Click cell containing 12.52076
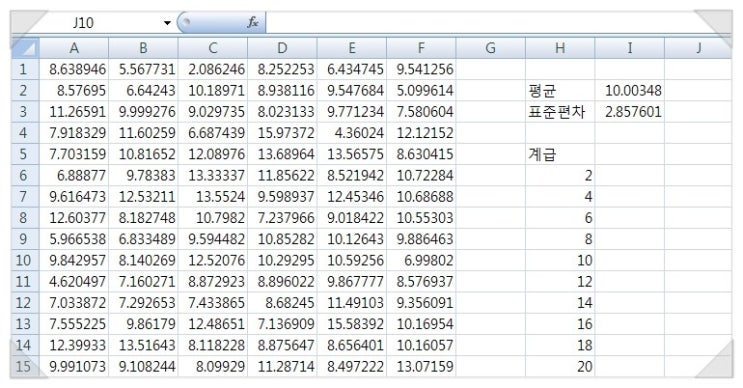This screenshot has width=743, height=388. coord(213,260)
